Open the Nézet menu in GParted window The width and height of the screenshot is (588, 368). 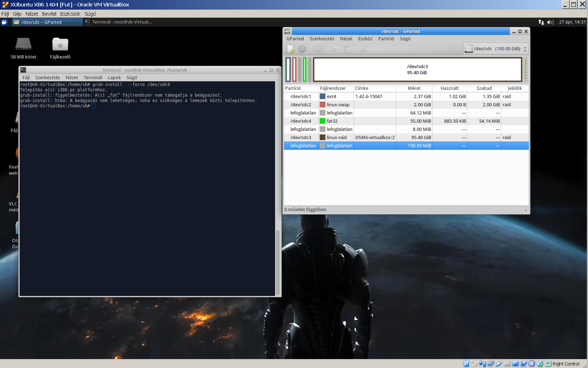346,39
